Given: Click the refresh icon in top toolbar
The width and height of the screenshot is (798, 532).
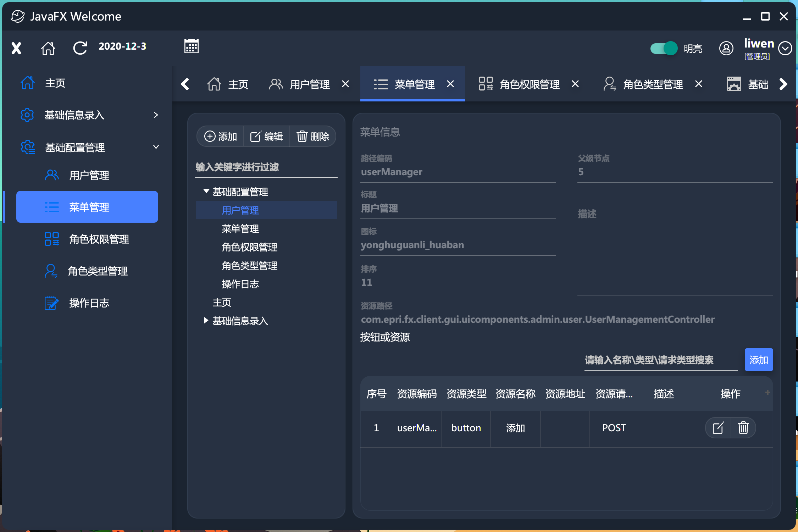Looking at the screenshot, I should pyautogui.click(x=80, y=48).
